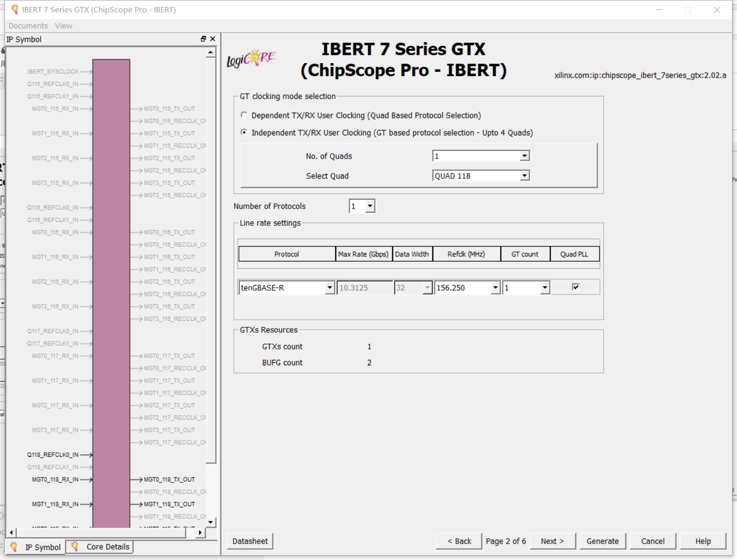This screenshot has width=737, height=560.
Task: Open Help for this wizard
Action: 703,541
